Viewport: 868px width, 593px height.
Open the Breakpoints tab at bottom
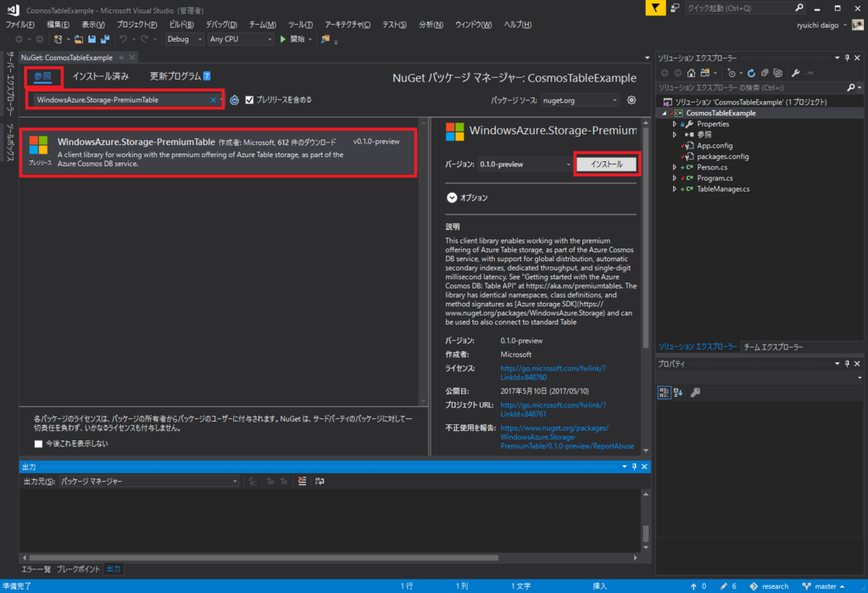[x=78, y=569]
